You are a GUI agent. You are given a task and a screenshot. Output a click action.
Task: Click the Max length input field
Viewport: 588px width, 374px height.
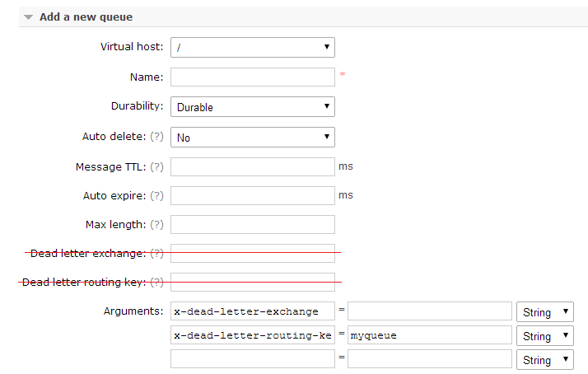(252, 225)
